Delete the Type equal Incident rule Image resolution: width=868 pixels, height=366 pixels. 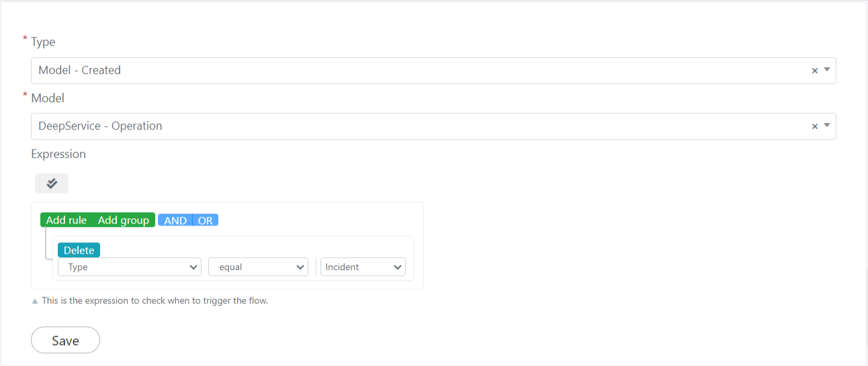click(x=79, y=250)
